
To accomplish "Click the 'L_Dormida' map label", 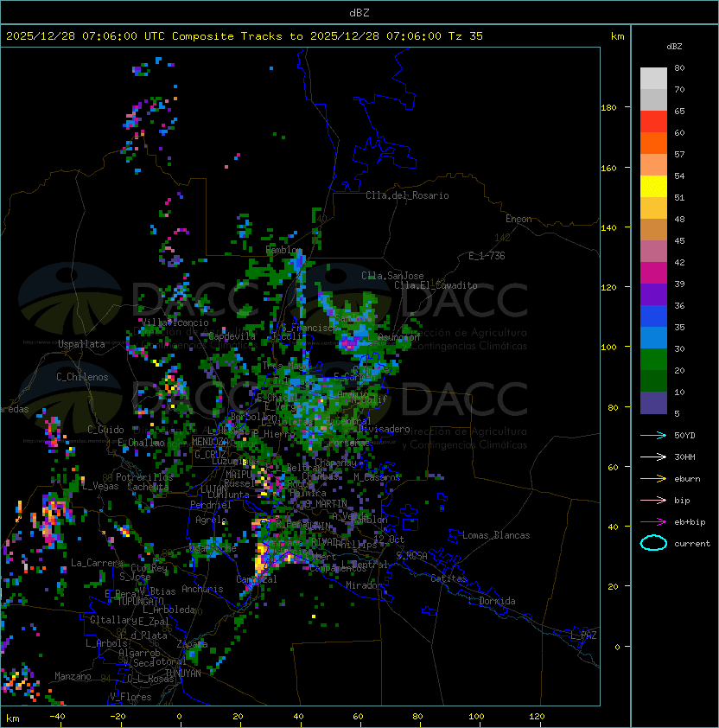I will point(492,601).
